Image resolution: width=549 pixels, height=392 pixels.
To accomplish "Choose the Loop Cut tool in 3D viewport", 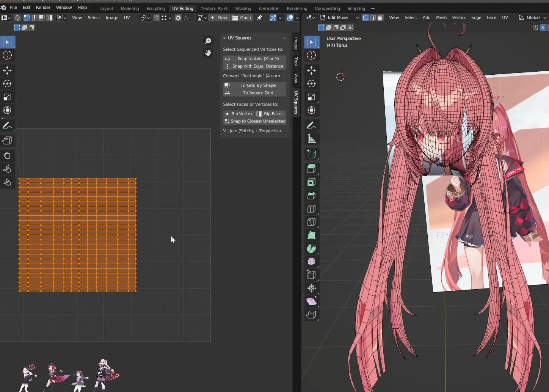I will click(x=311, y=209).
